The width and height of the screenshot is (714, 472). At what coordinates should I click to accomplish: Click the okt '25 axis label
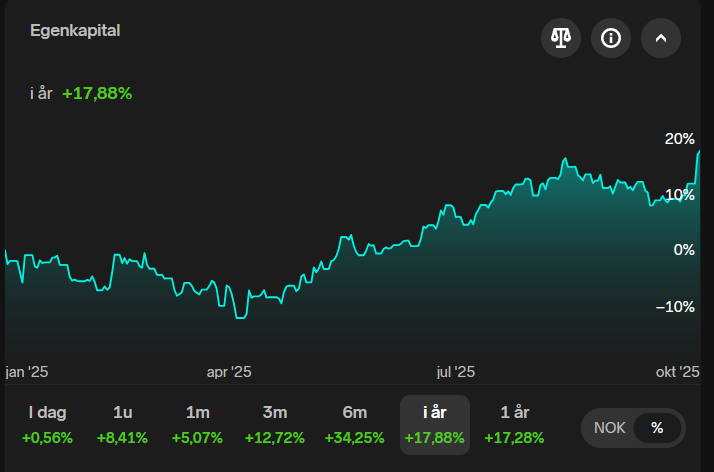[677, 371]
